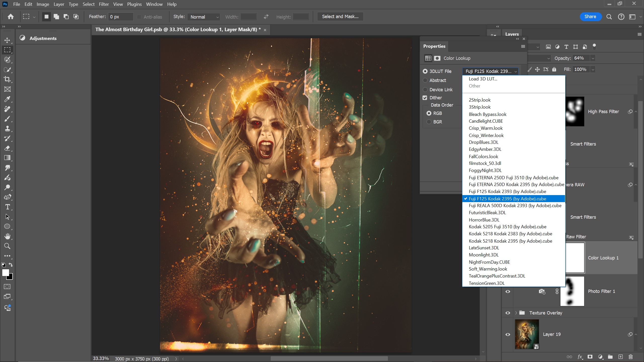
Task: Click the Home icon in options bar
Action: click(x=11, y=17)
